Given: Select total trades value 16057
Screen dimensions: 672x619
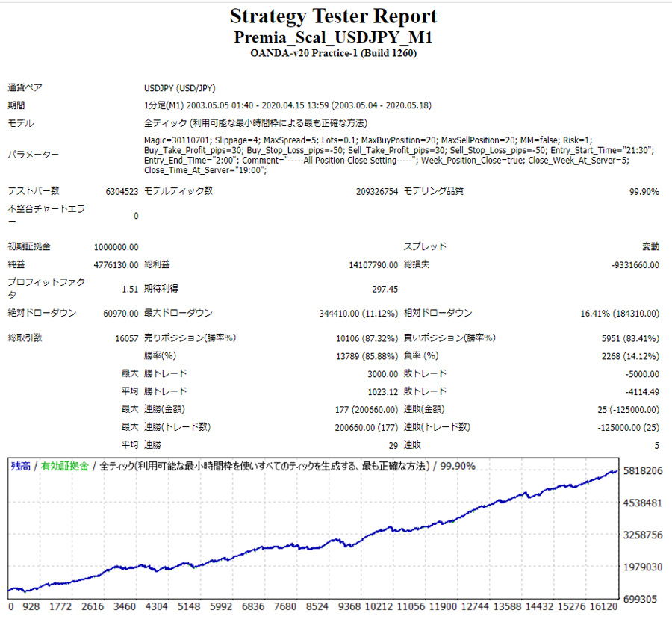Looking at the screenshot, I should pyautogui.click(x=127, y=339).
